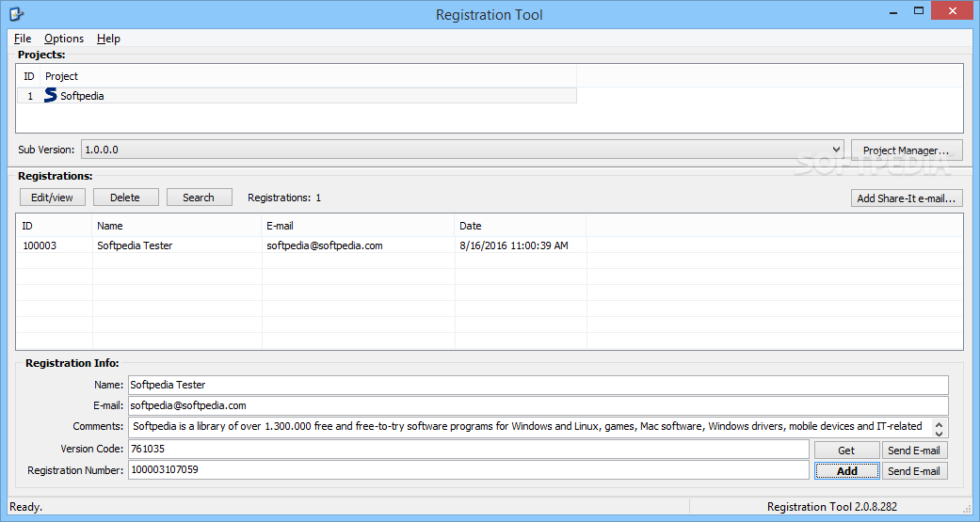
Task: Click Add Share-It e-mail button
Action: click(907, 198)
